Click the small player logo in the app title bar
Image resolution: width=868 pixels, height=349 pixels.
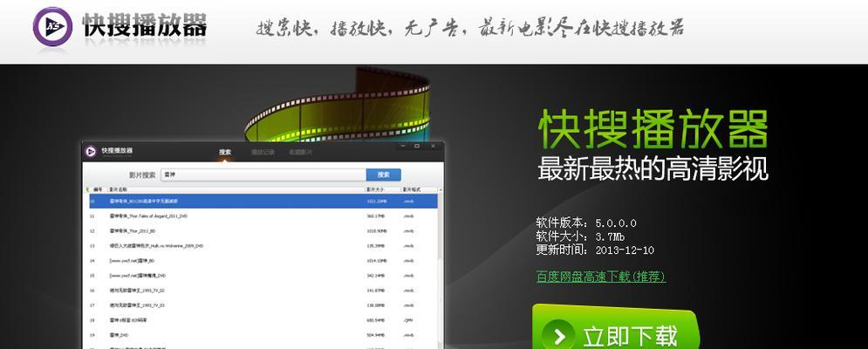92,151
